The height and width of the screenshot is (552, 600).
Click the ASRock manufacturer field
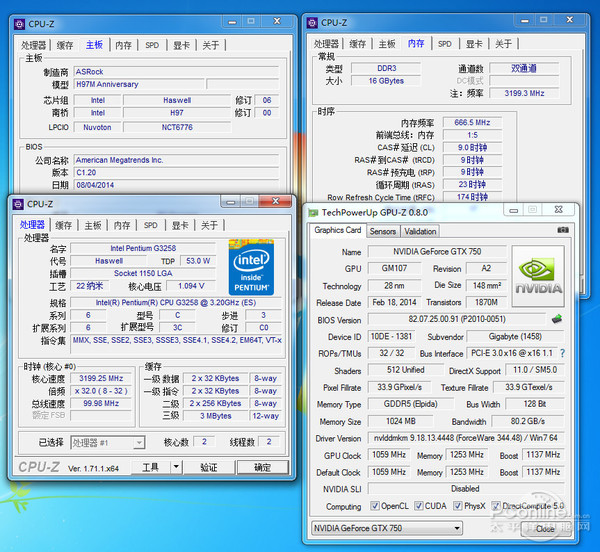pyautogui.click(x=176, y=72)
